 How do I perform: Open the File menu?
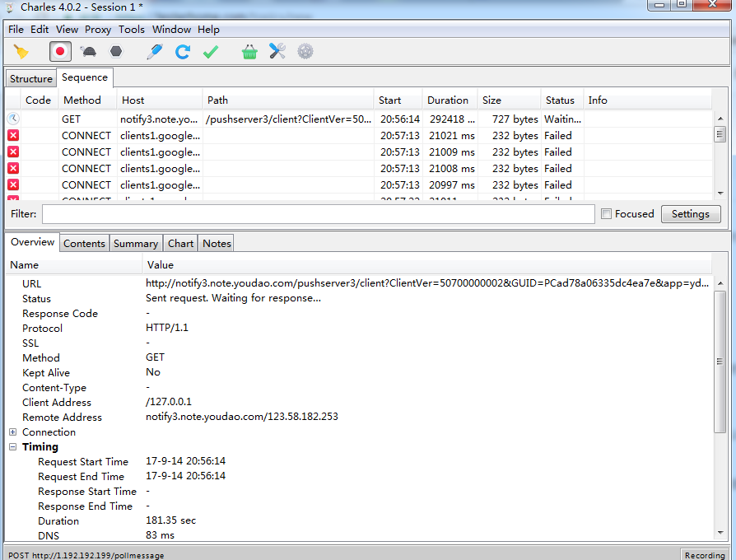16,30
